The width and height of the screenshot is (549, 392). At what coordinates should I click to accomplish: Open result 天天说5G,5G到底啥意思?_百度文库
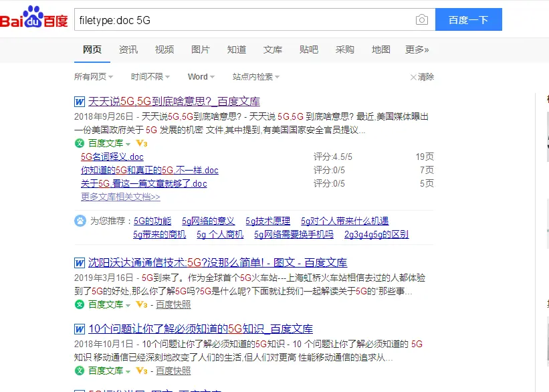click(174, 102)
